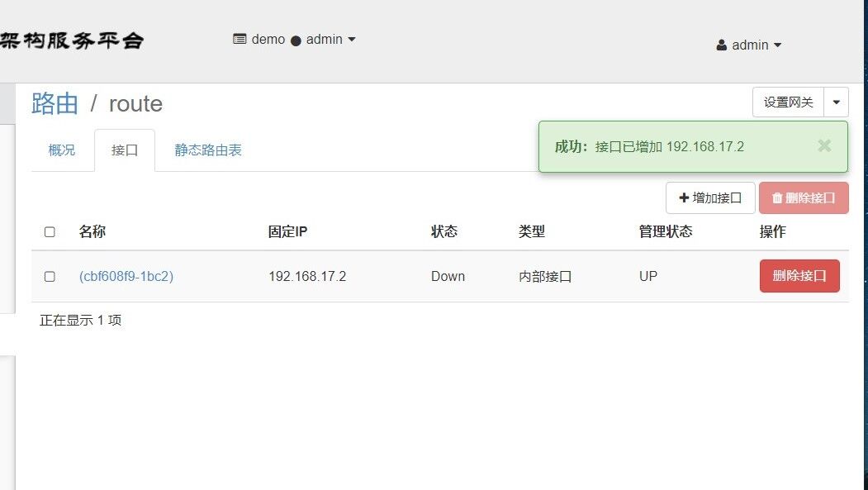Click the UP admin state cell
Screen dimensions: 868x490
click(648, 276)
